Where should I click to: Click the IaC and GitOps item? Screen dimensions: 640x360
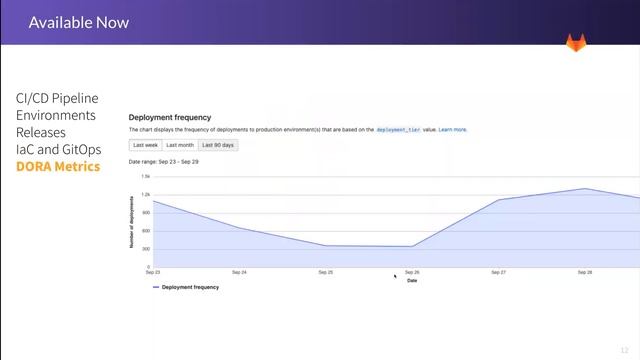point(58,149)
